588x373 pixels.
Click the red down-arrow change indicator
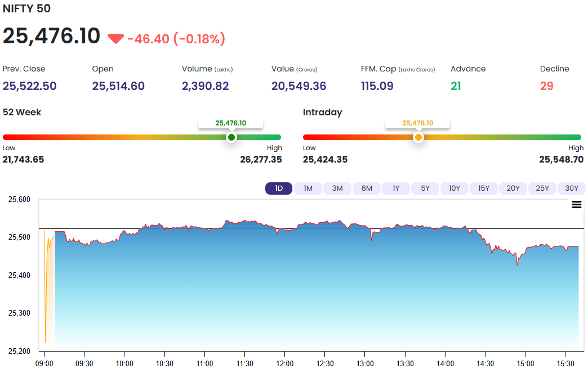pos(115,39)
